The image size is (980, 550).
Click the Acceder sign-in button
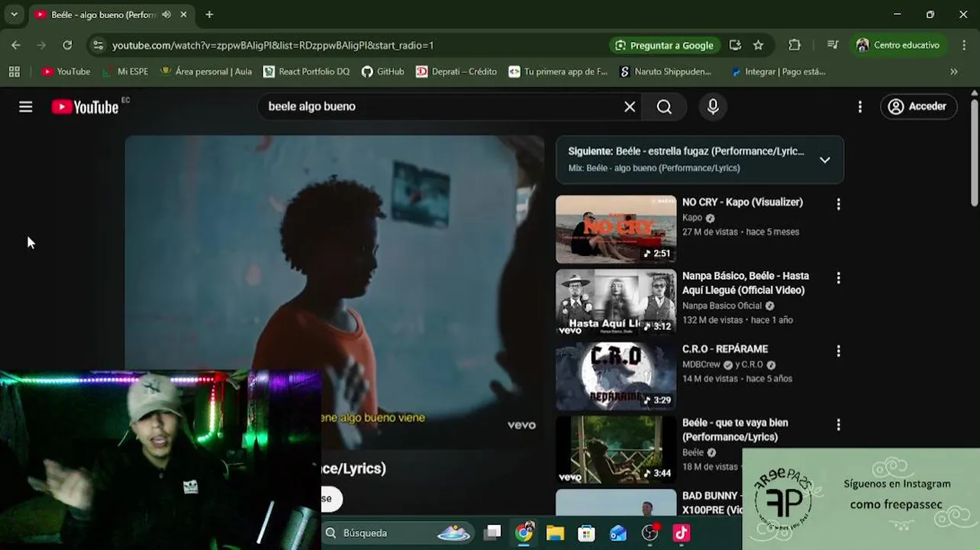[x=918, y=107]
